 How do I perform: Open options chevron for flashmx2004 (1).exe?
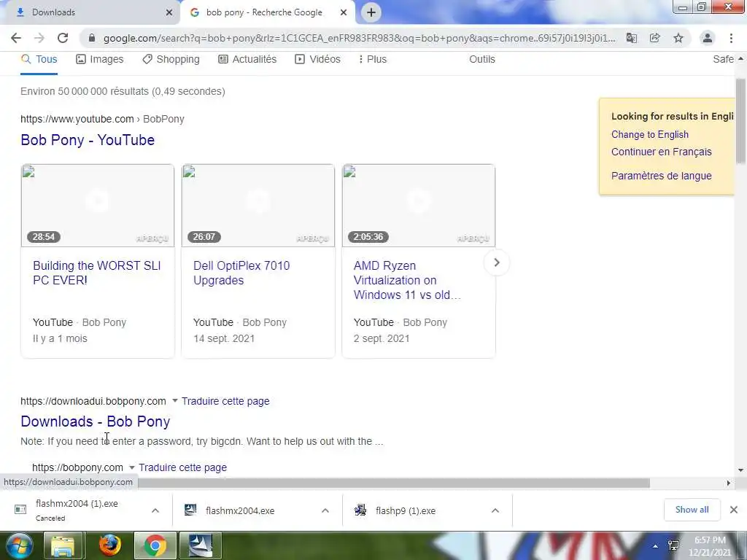(155, 510)
